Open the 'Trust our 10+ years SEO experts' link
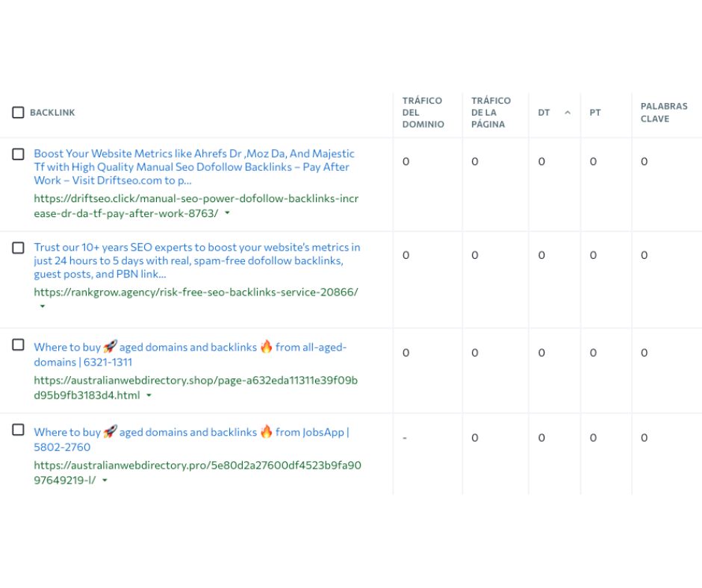Image resolution: width=702 pixels, height=588 pixels. point(196,260)
